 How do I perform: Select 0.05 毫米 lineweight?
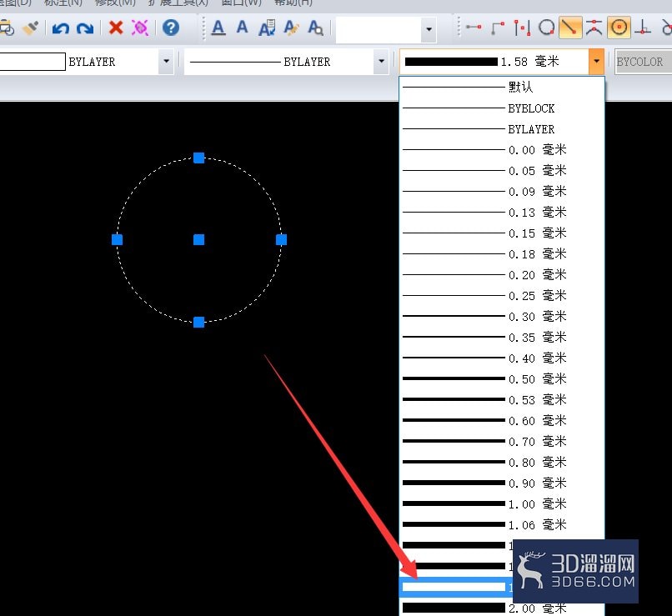coord(501,171)
